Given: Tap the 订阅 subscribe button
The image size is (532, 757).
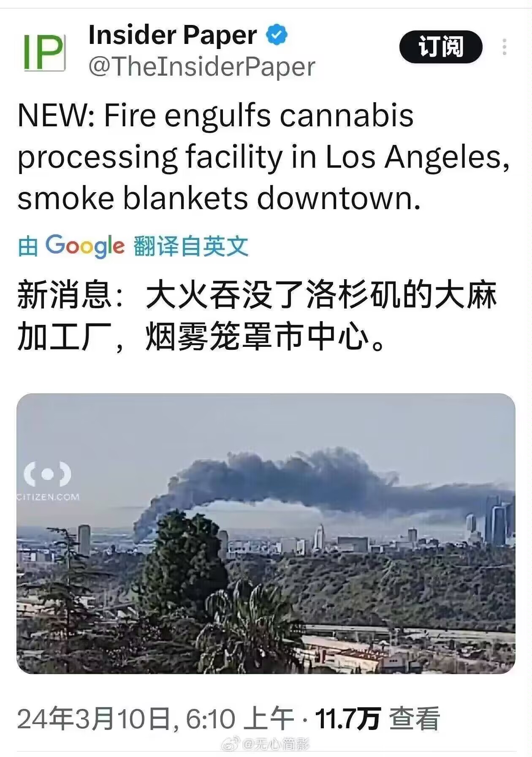Looking at the screenshot, I should click(441, 47).
